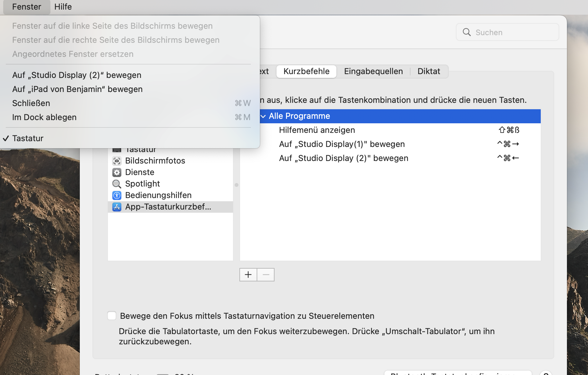The image size is (588, 375).
Task: Click the magnifier icon in search field
Action: [467, 32]
